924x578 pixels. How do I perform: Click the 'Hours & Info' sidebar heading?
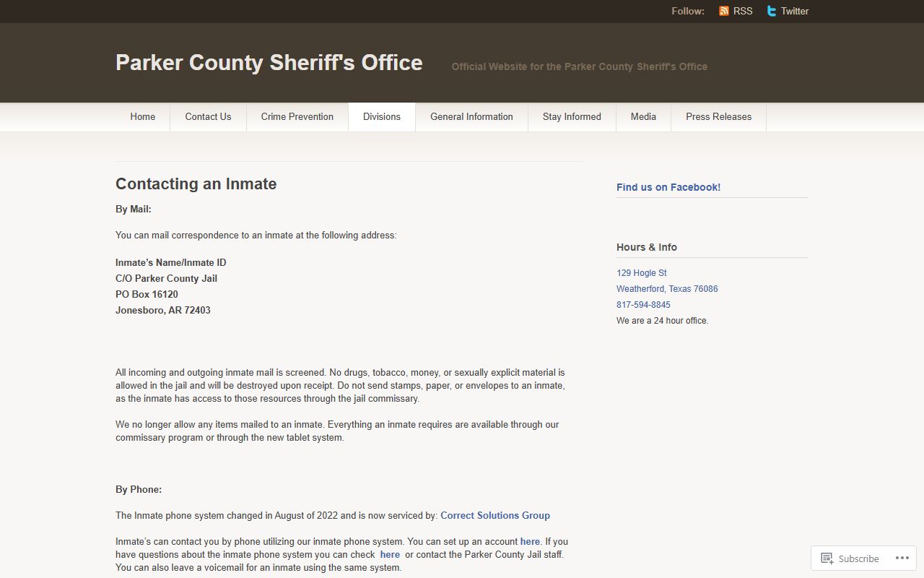coord(647,247)
